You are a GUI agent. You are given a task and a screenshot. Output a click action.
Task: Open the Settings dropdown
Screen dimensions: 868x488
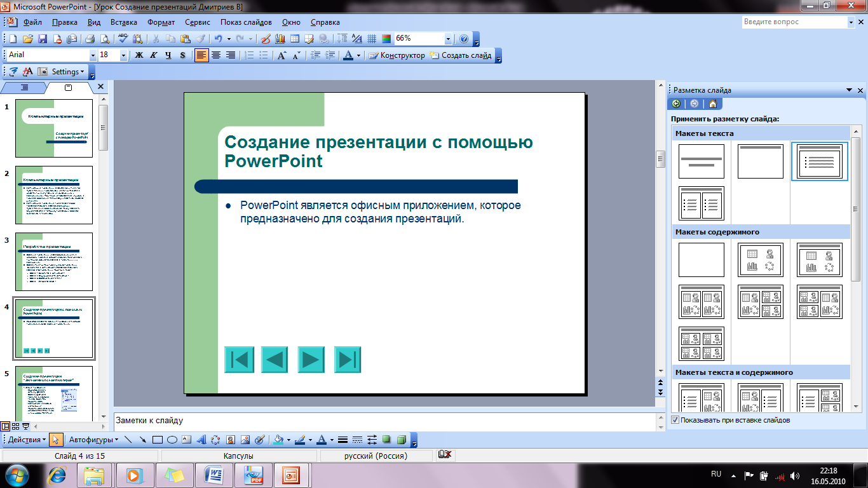(x=69, y=72)
